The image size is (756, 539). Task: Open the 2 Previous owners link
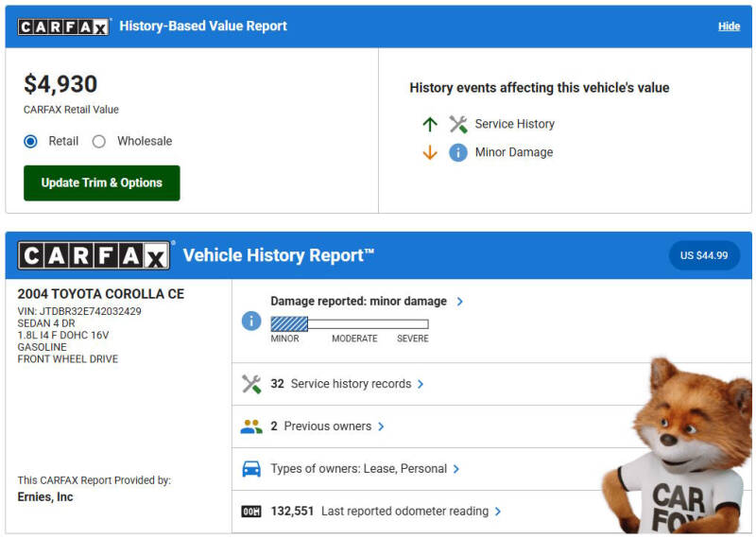[x=327, y=426]
